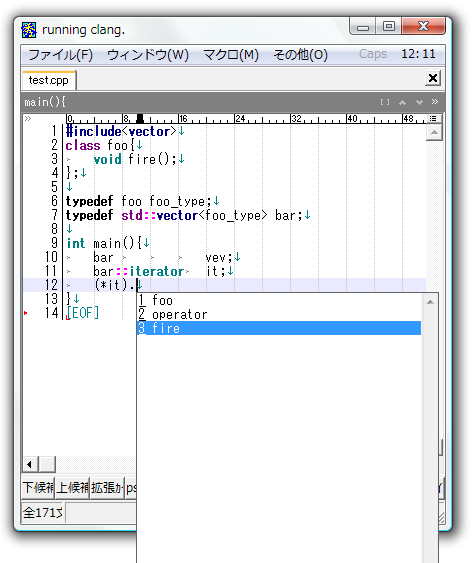This screenshot has height=563, width=473.
Task: Select the test.cpp tab
Action: (x=48, y=80)
